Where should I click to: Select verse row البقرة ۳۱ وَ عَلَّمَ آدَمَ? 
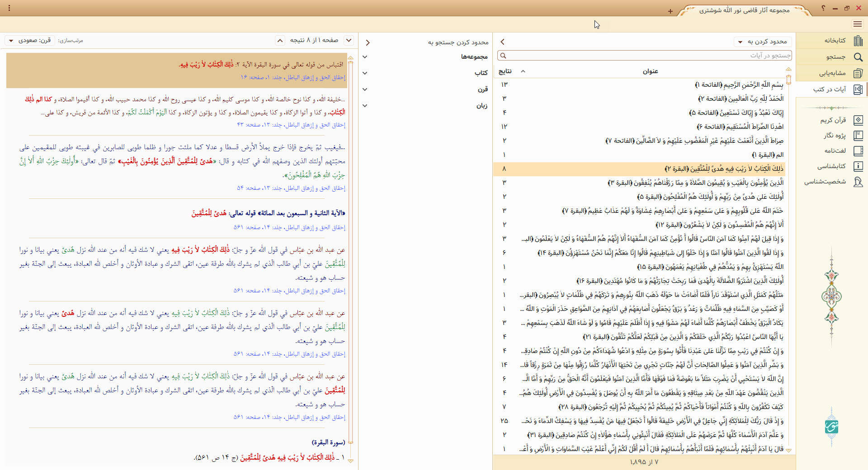pyautogui.click(x=639, y=435)
